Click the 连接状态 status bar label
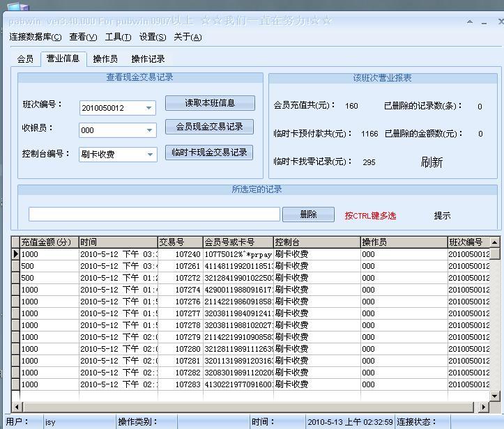Image resolution: width=504 pixels, height=429 pixels. coord(416,422)
